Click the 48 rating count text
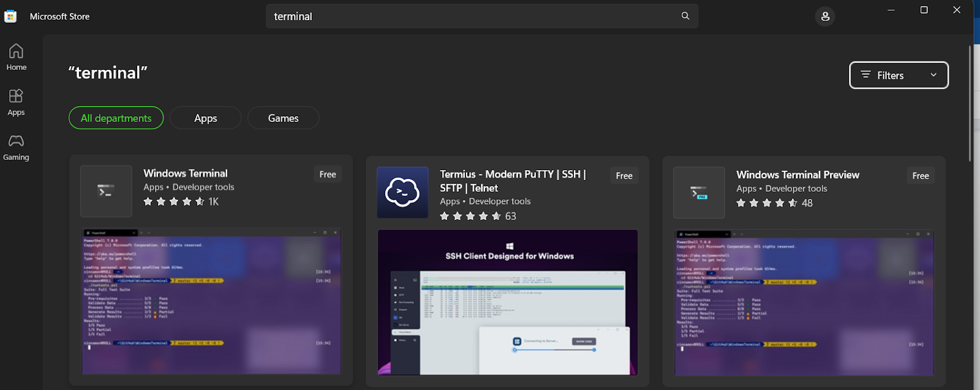The image size is (980, 390). [x=807, y=203]
